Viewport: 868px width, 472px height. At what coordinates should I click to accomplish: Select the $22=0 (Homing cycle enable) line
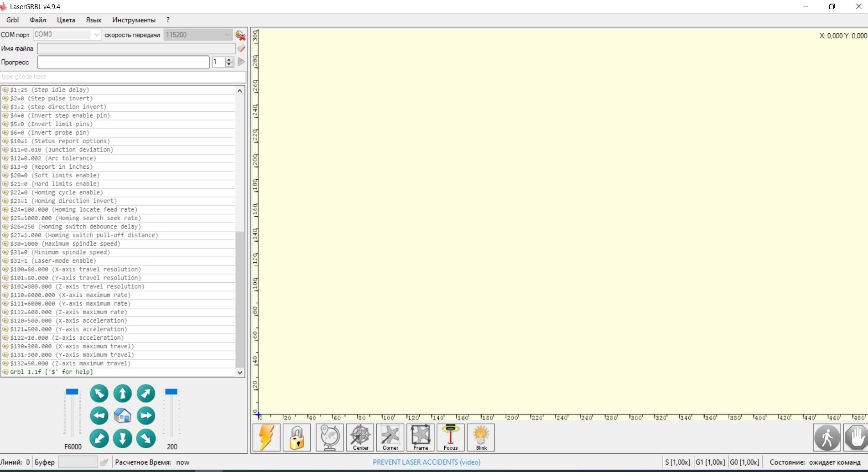118,192
